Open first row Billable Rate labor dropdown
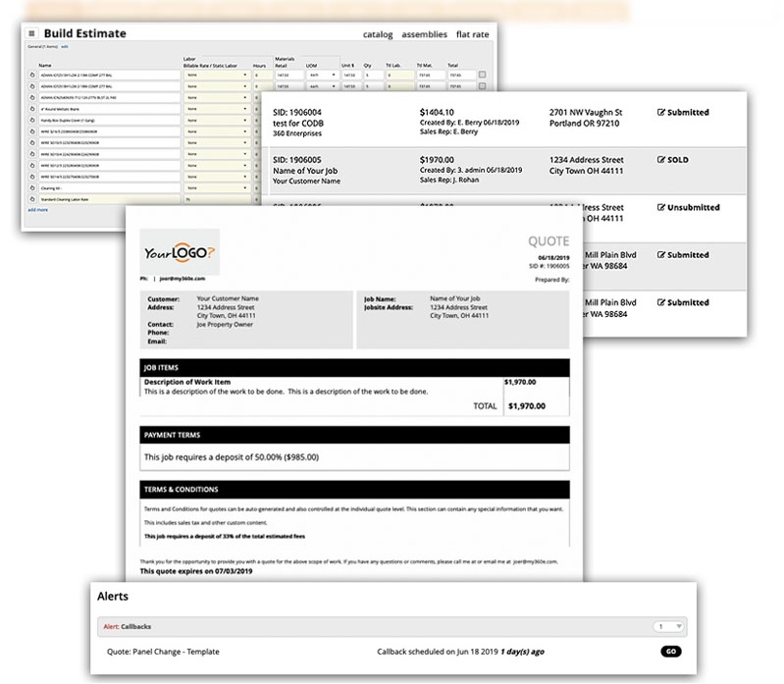The image size is (784, 684). (x=217, y=75)
